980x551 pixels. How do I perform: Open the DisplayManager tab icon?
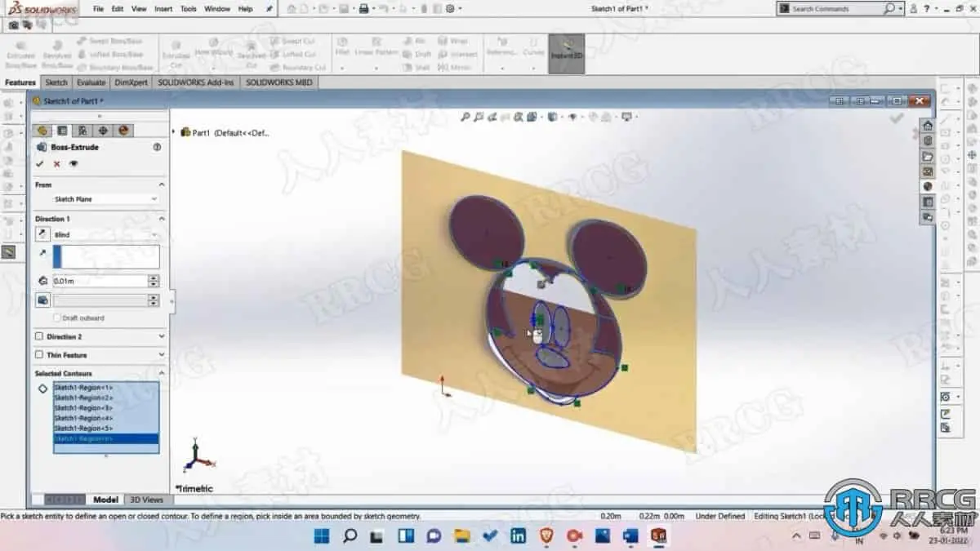pyautogui.click(x=123, y=131)
